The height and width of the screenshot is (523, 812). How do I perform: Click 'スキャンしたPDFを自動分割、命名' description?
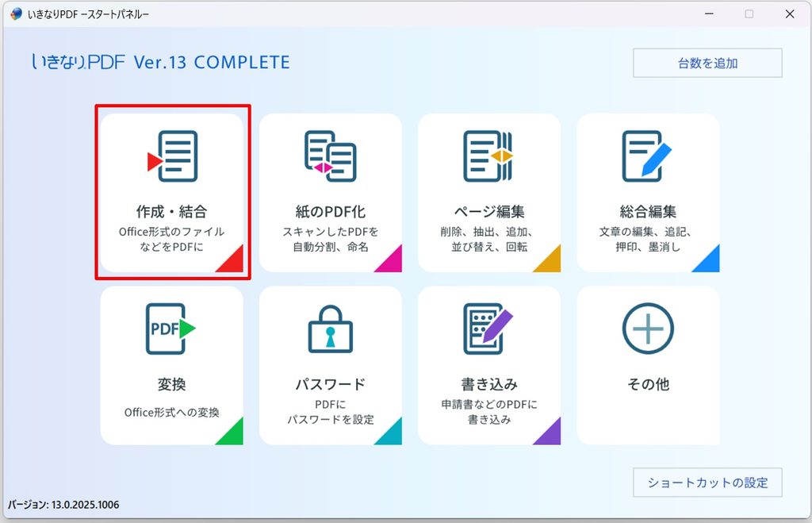point(331,239)
